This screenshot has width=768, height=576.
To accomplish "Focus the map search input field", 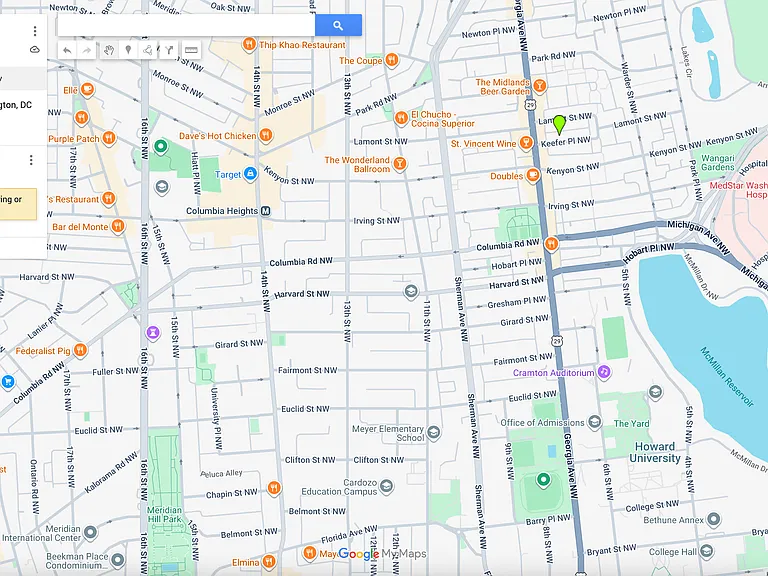I will (x=186, y=25).
